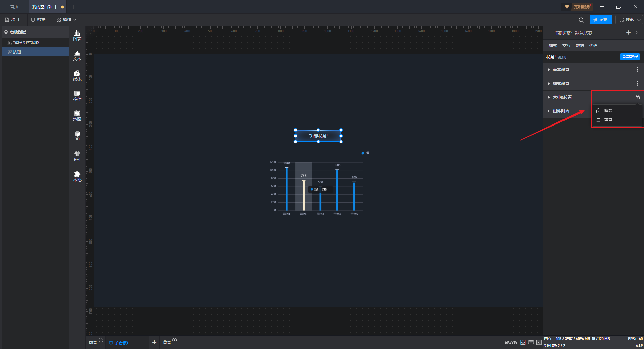Click the 前景 button
Viewport: 644px width, 349px height.
pyautogui.click(x=93, y=343)
